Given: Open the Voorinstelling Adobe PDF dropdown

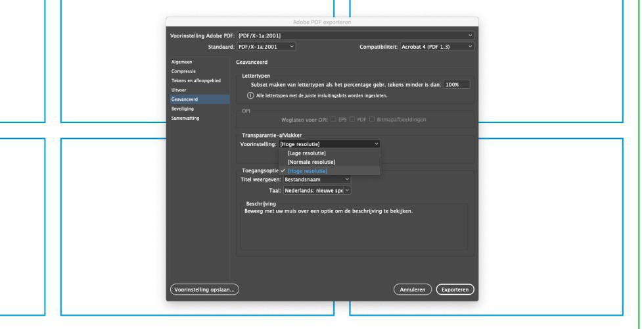Looking at the screenshot, I should click(356, 36).
